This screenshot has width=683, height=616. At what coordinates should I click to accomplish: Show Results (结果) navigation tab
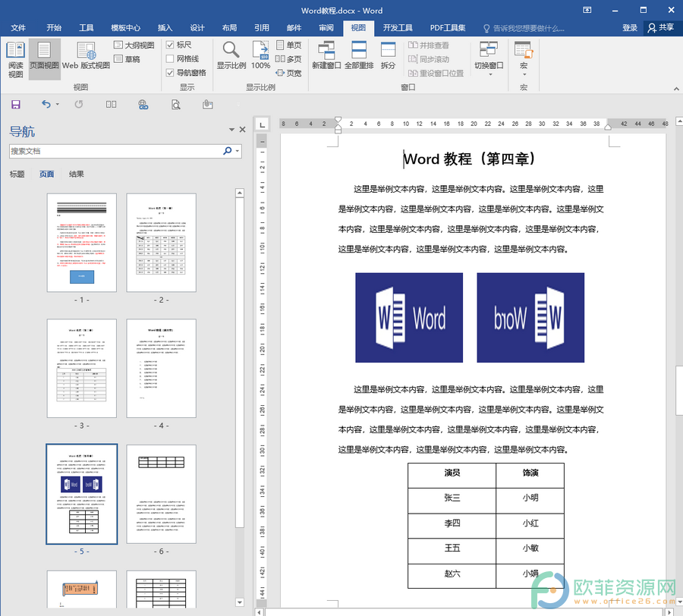tap(76, 174)
